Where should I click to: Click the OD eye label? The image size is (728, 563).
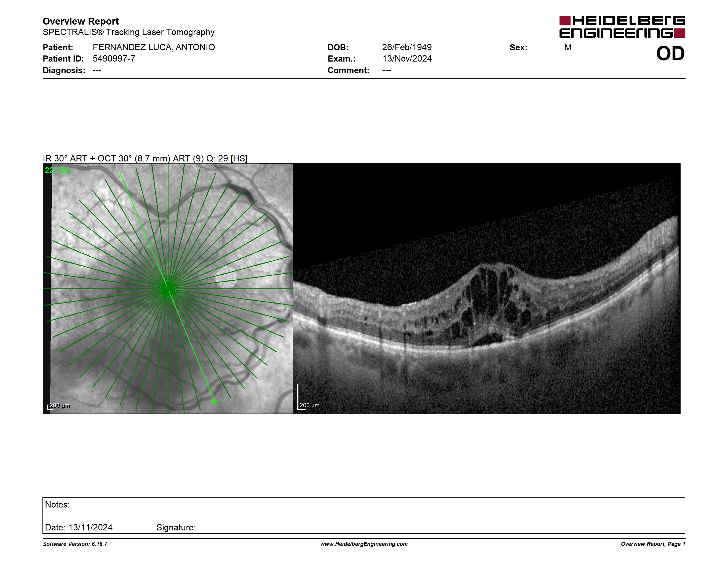pyautogui.click(x=670, y=54)
